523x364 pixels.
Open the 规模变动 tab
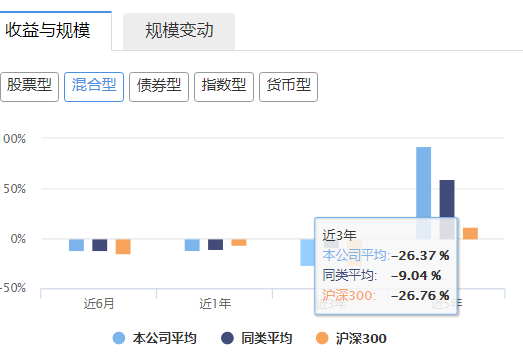click(x=179, y=31)
